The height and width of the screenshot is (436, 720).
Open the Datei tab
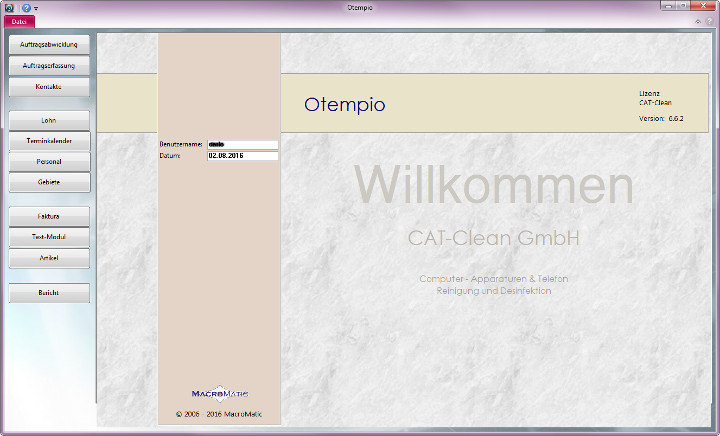19,21
